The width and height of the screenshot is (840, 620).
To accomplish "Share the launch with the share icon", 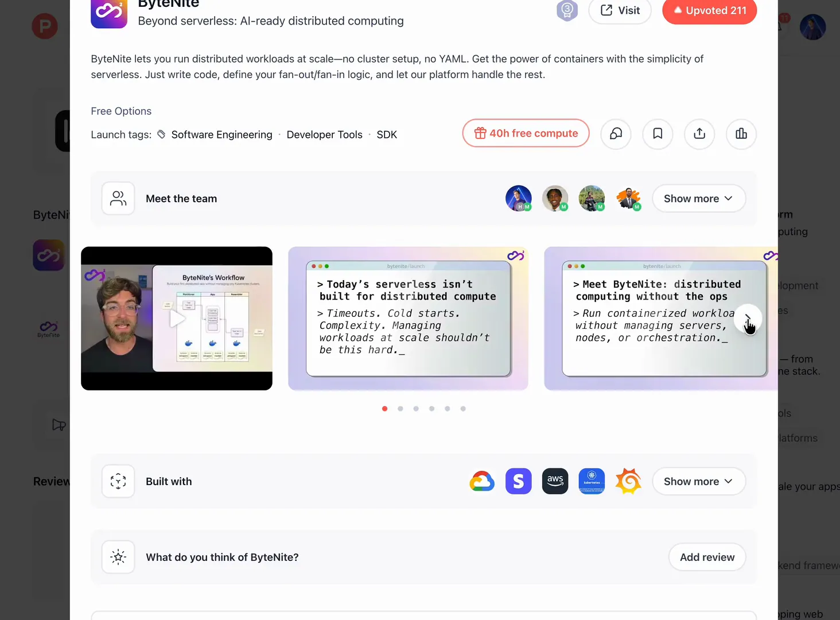I will [699, 134].
